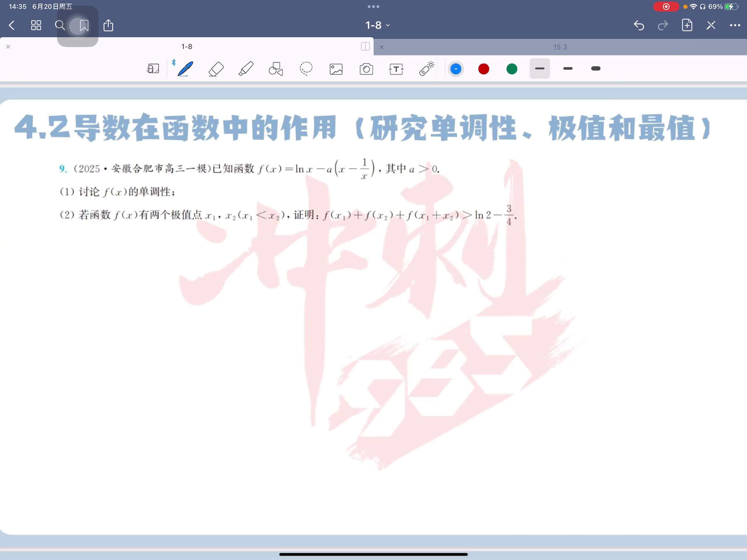Add a new page
The height and width of the screenshot is (560, 747).
coord(687,25)
